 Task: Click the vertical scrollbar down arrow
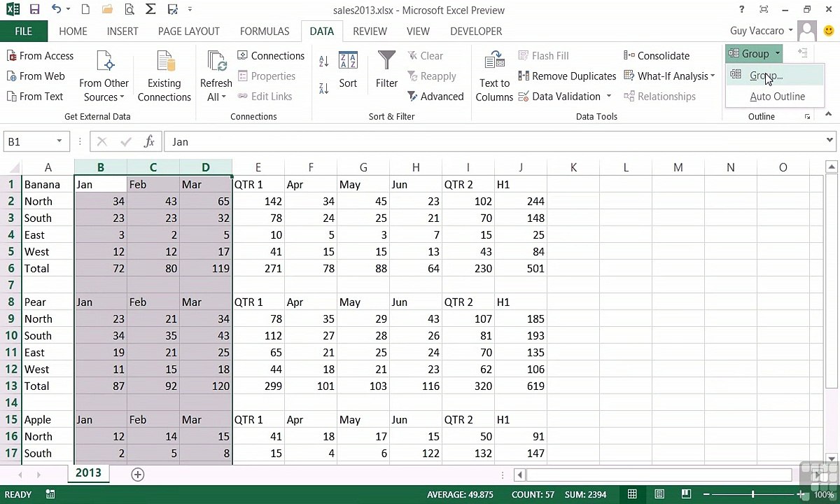pyautogui.click(x=832, y=459)
